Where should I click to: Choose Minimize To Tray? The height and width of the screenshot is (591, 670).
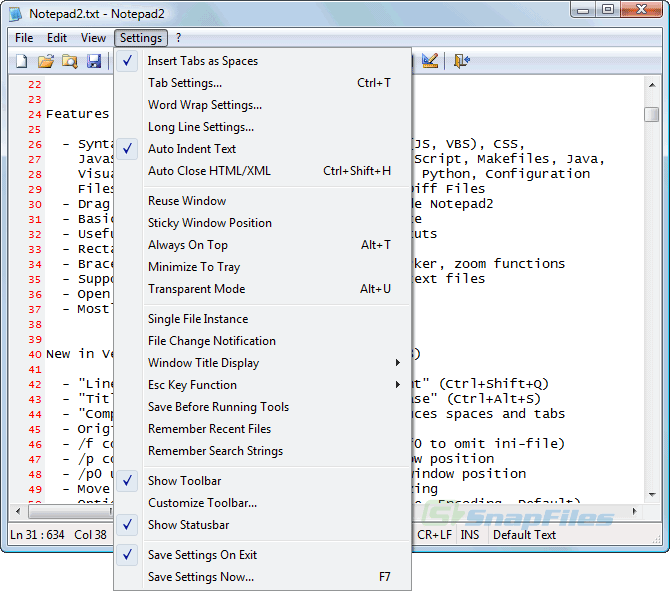click(x=262, y=267)
